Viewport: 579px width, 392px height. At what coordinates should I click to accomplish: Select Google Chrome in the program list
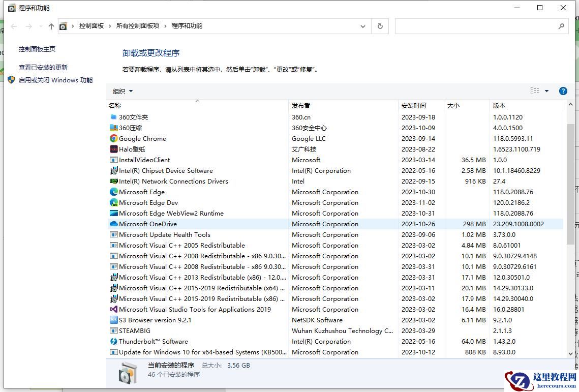143,138
